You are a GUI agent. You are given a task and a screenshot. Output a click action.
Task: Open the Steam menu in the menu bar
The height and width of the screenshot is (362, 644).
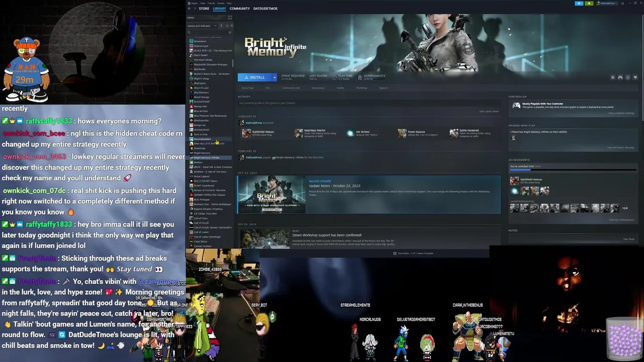pos(195,3)
